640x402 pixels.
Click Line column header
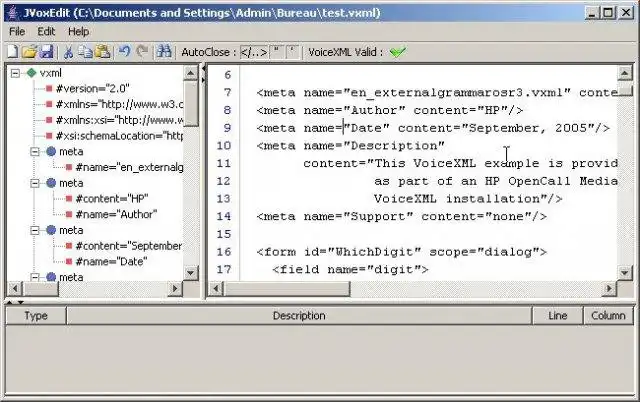click(558, 316)
